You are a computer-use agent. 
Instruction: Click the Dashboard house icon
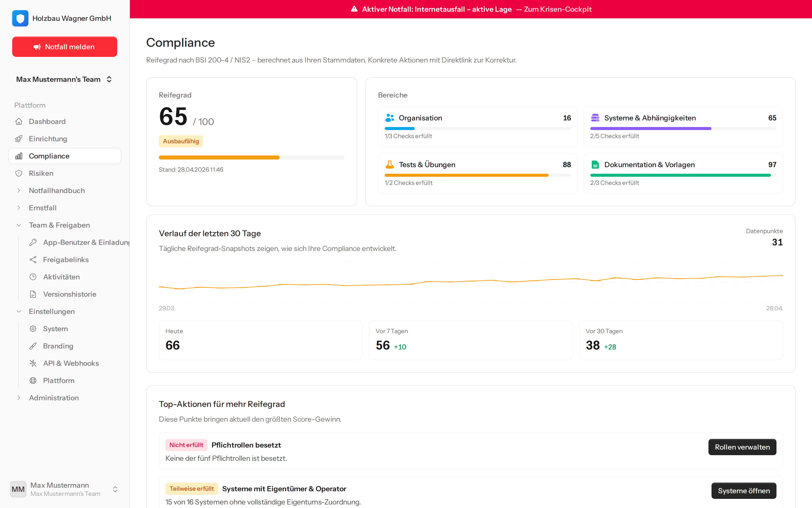(x=19, y=121)
